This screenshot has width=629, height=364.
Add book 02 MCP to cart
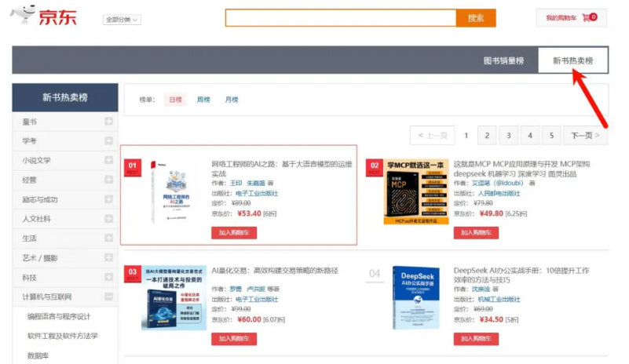coord(476,232)
